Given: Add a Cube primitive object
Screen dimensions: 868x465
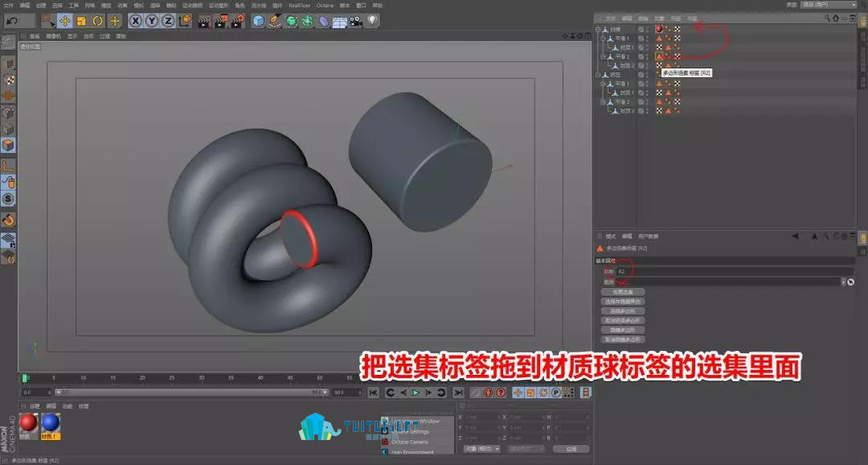Looking at the screenshot, I should tap(258, 21).
